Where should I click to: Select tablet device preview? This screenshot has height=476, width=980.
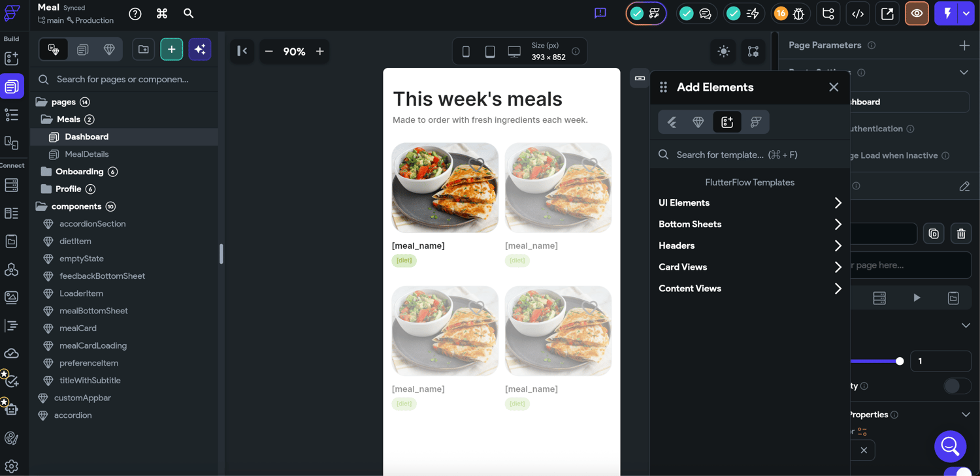(490, 52)
